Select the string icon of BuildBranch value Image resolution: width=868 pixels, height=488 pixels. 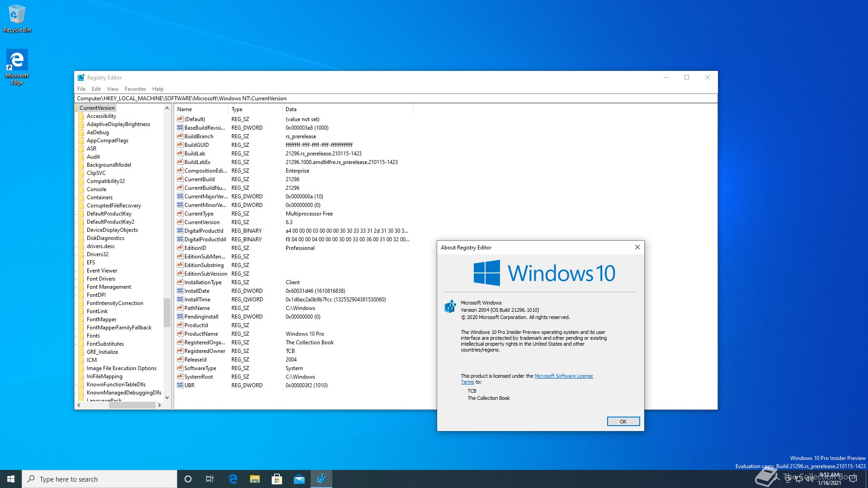(x=180, y=136)
